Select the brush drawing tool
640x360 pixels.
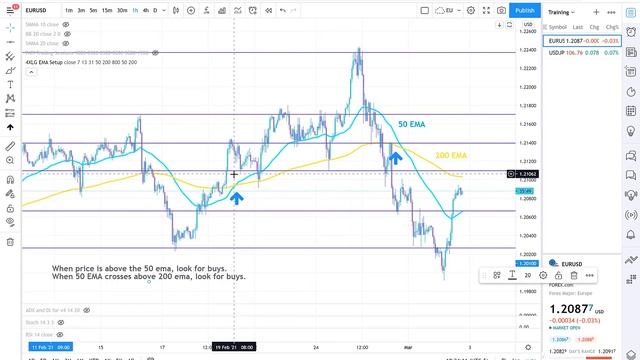[10, 71]
